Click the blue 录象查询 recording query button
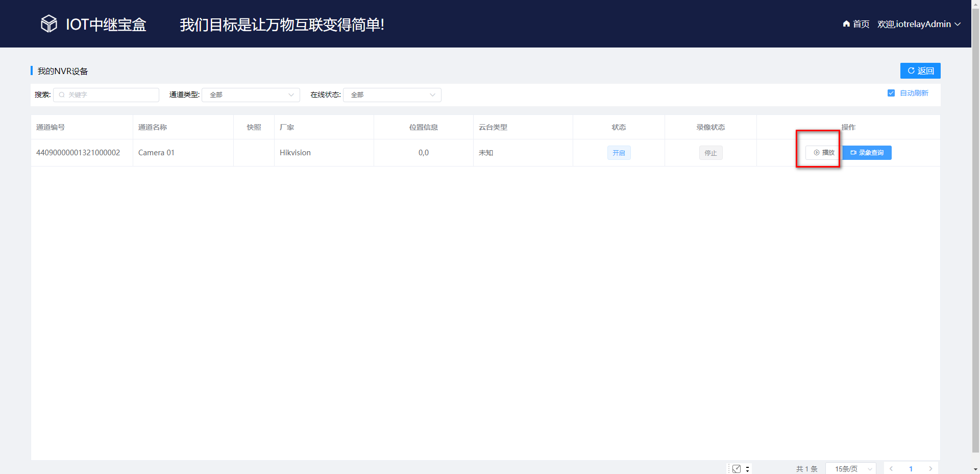 click(x=866, y=152)
